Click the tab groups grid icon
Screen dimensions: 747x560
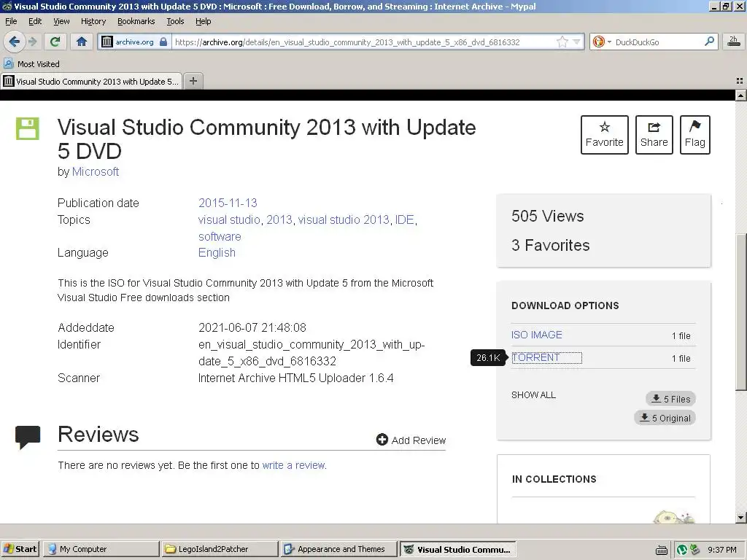[x=740, y=81]
